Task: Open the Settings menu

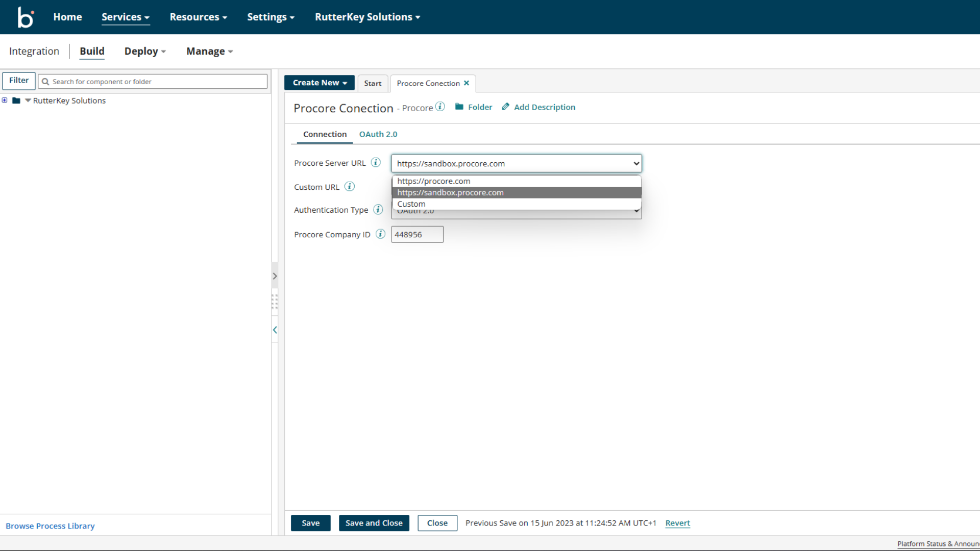Action: (271, 17)
